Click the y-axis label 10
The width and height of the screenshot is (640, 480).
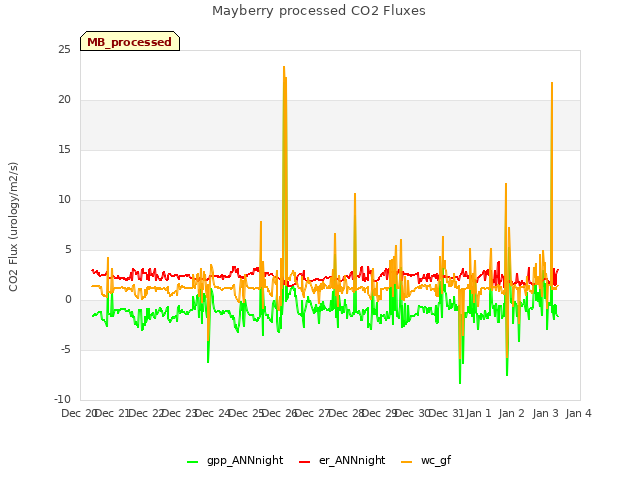[64, 200]
